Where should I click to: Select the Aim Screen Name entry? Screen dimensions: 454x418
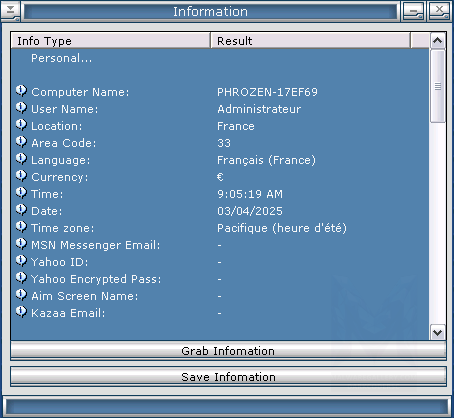point(220,296)
